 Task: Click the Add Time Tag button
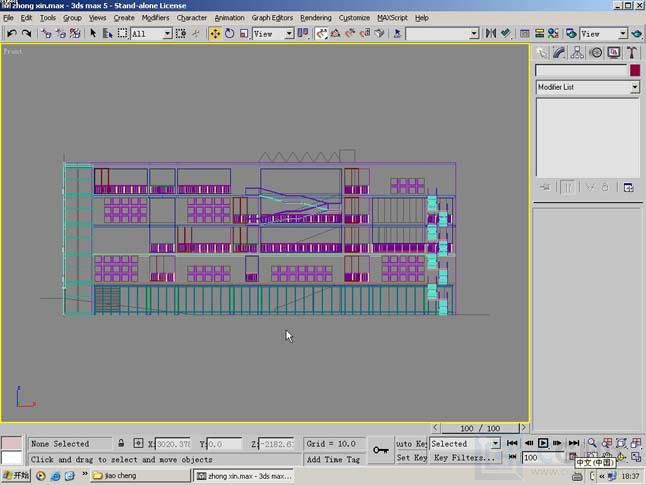tap(333, 459)
